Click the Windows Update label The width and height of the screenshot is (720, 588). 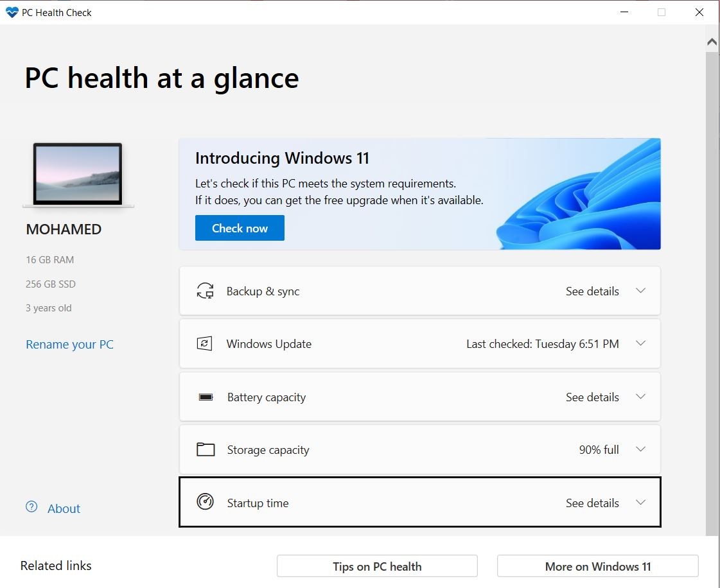[x=268, y=344]
